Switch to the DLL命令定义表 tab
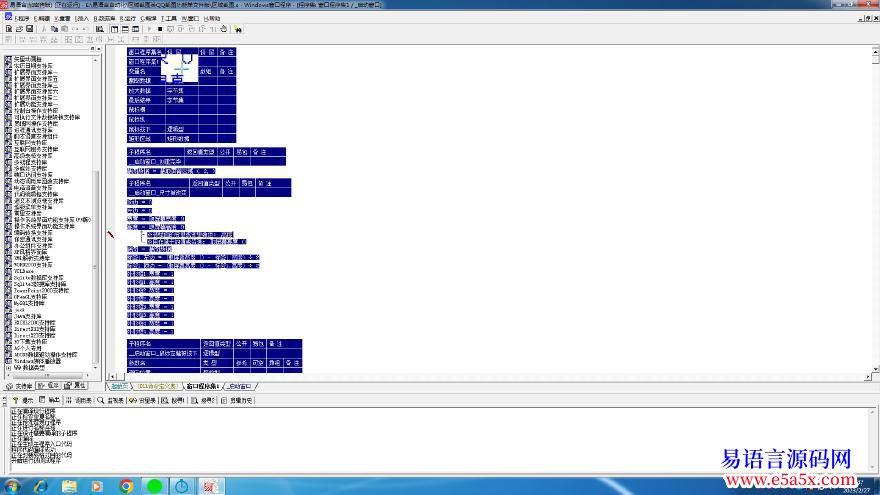 point(156,385)
